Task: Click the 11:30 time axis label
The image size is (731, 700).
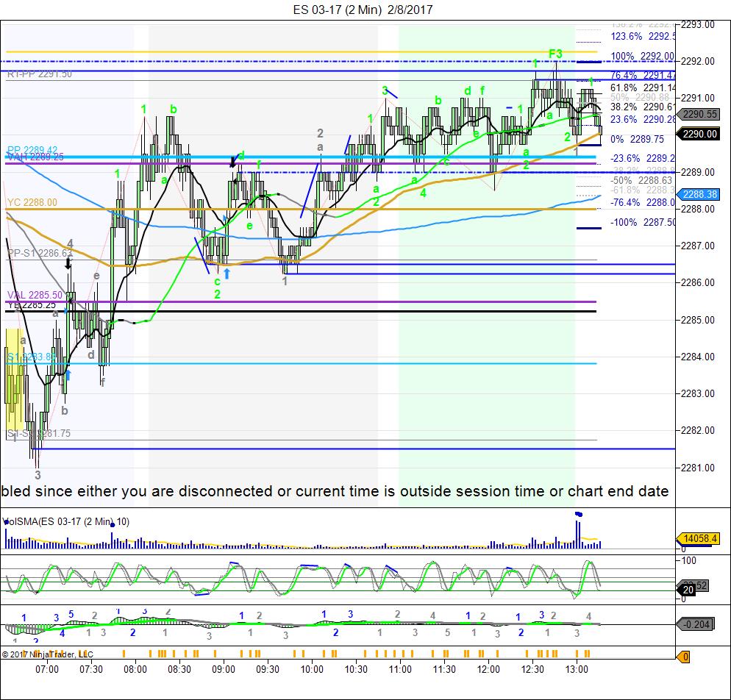Action: (x=444, y=670)
